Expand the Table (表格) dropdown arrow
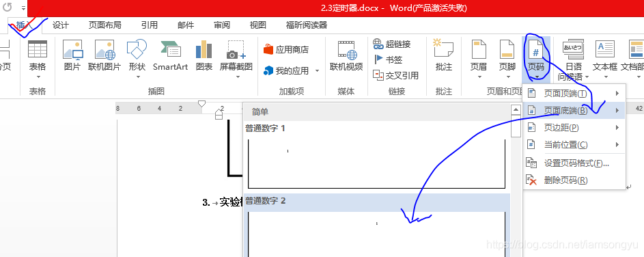 [38, 77]
